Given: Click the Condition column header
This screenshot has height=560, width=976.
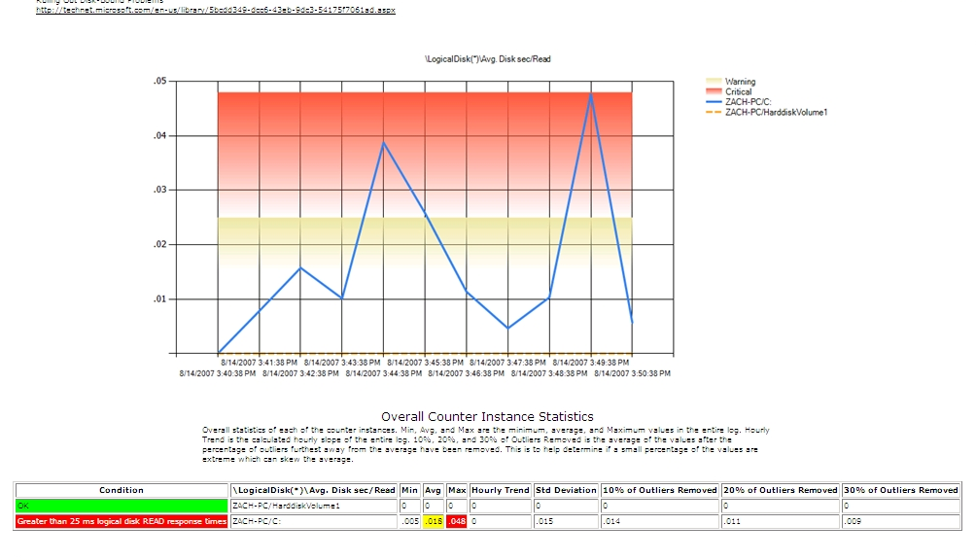Looking at the screenshot, I should coord(122,490).
